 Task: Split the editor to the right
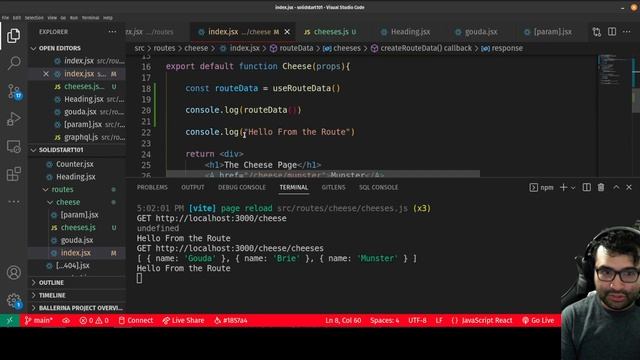[x=612, y=32]
